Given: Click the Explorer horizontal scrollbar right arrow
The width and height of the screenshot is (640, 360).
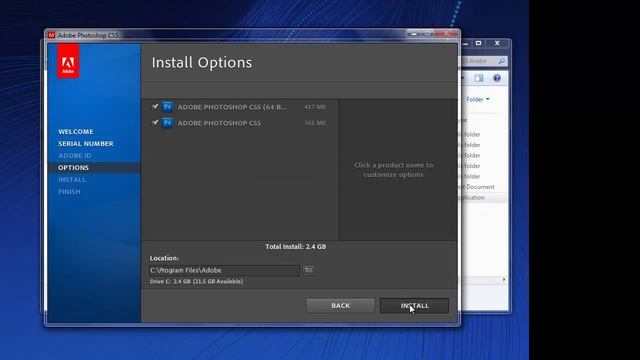Looking at the screenshot, I should [504, 280].
